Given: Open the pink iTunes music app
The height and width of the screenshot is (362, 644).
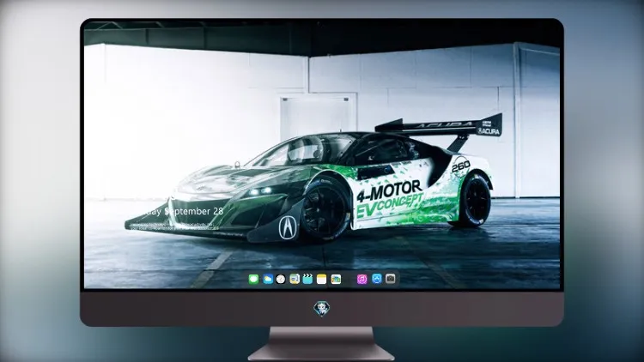Looking at the screenshot, I should 361,279.
